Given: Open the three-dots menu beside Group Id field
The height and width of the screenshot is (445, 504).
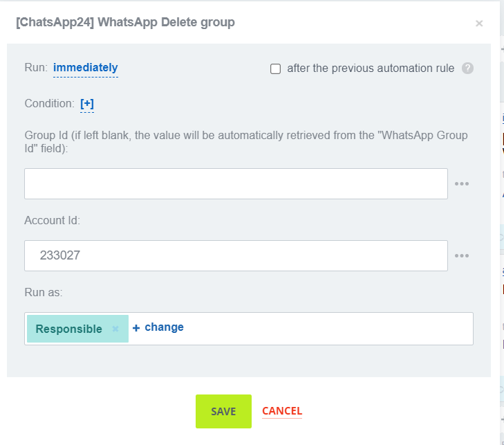Looking at the screenshot, I should (462, 184).
